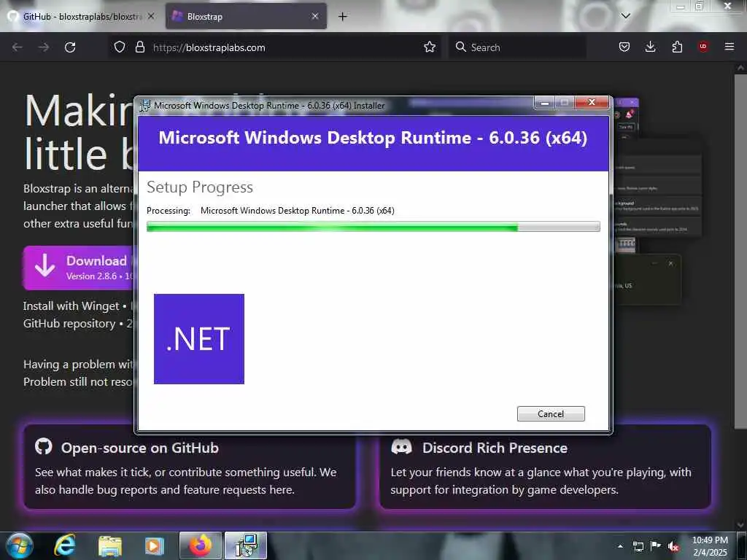Viewport: 747px width, 560px height.
Task: View site security lock information
Action: tap(140, 47)
